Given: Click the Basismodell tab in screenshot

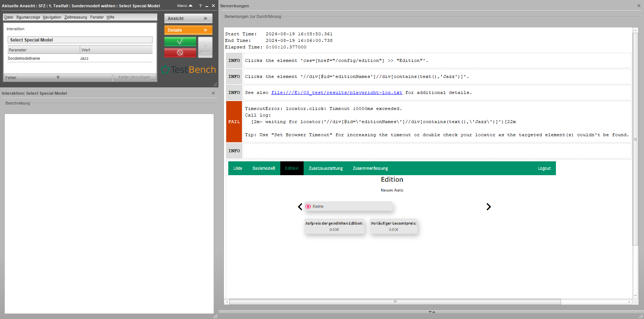Looking at the screenshot, I should click(x=264, y=168).
